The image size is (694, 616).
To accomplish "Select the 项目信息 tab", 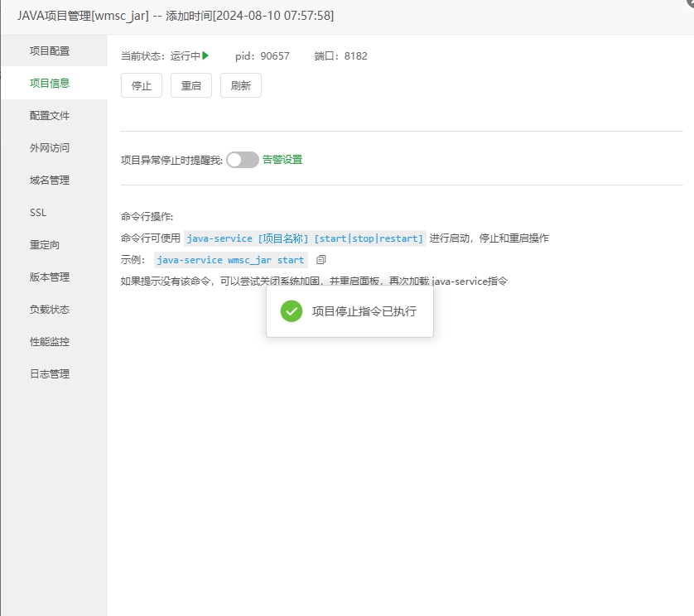I will (x=54, y=83).
